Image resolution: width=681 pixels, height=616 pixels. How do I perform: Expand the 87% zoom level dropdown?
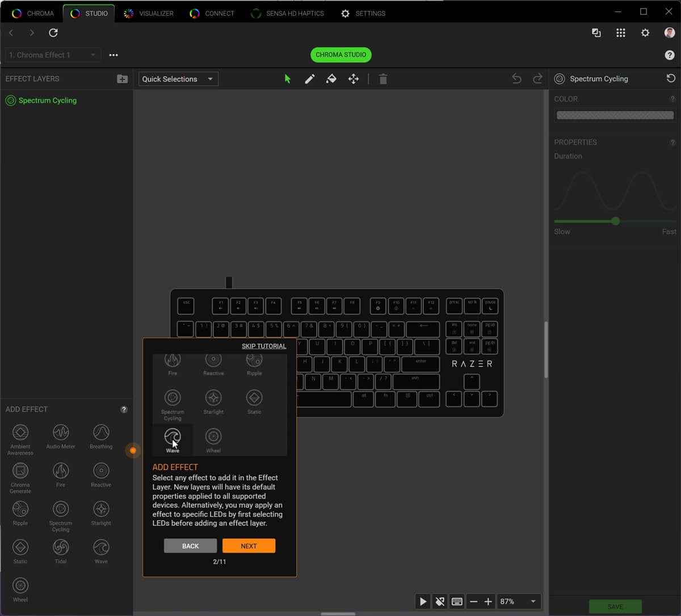[519, 601]
